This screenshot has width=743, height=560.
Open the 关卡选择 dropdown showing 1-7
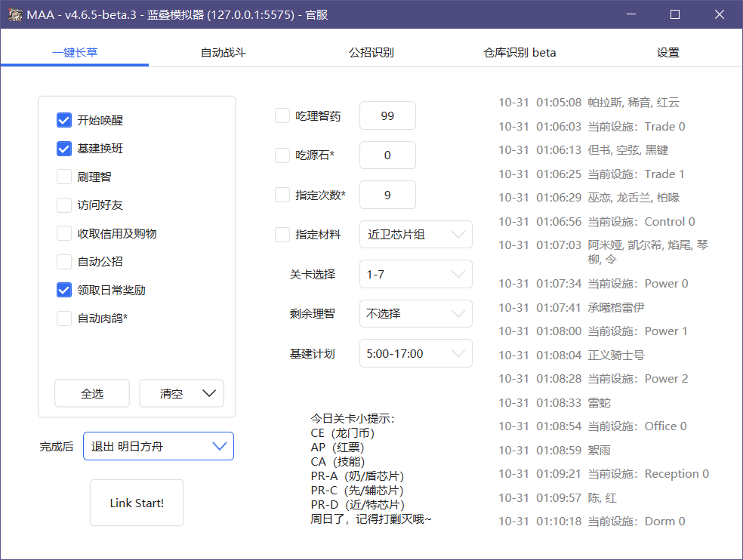click(416, 274)
